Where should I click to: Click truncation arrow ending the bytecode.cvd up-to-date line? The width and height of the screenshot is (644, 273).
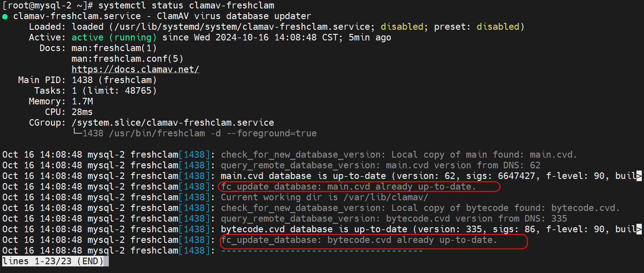point(639,229)
